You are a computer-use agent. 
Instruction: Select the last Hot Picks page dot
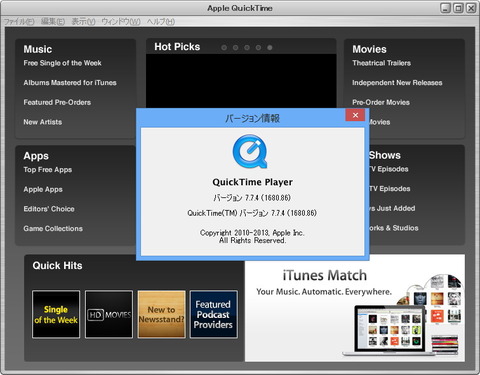click(x=270, y=48)
